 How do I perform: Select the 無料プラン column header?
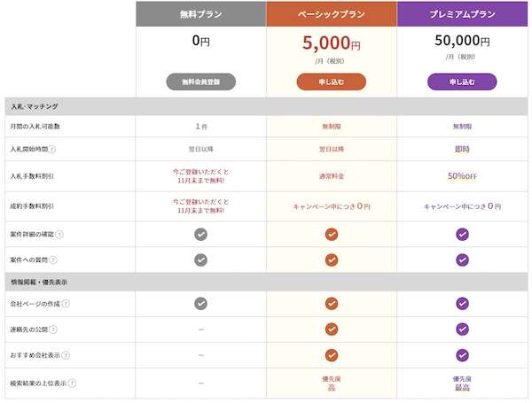click(x=200, y=13)
